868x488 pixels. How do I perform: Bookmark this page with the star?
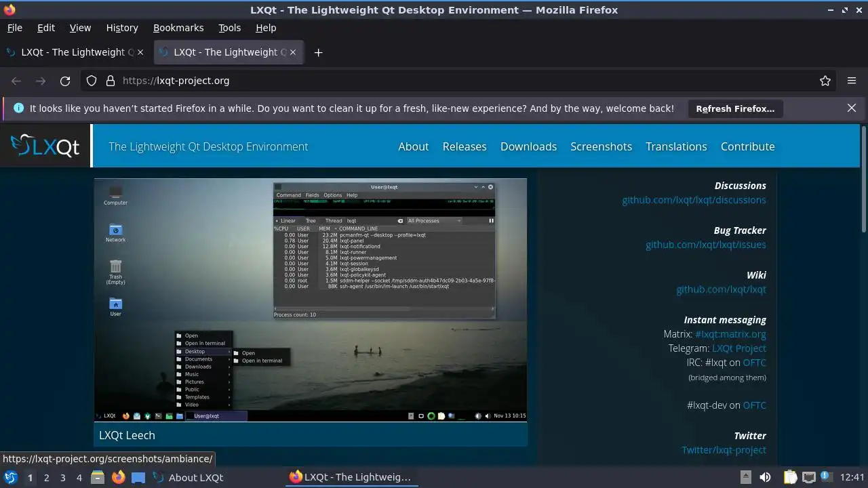click(x=825, y=81)
